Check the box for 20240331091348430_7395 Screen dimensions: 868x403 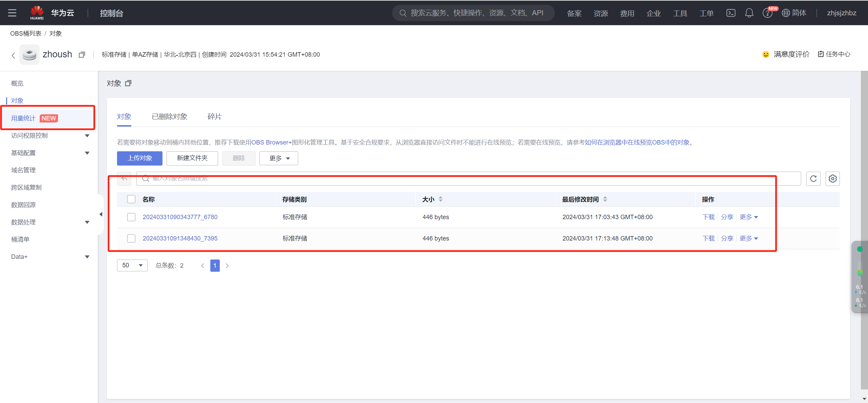[x=131, y=238]
